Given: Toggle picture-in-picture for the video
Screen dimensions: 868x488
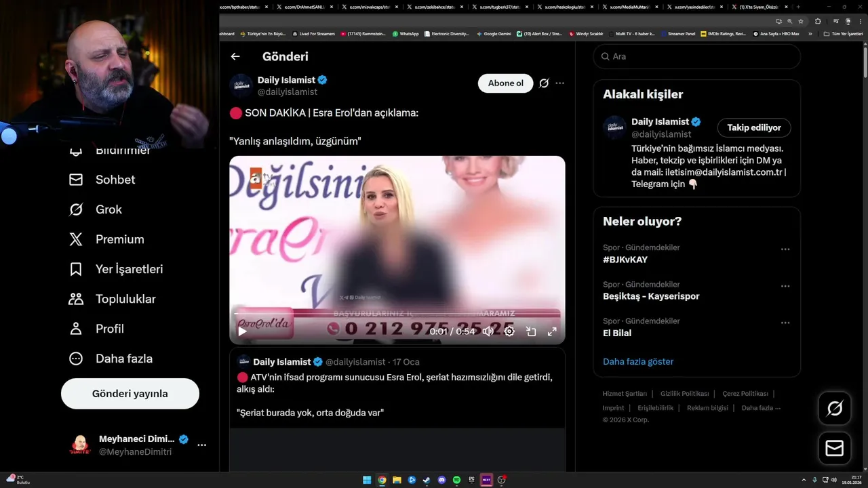Looking at the screenshot, I should [x=531, y=331].
